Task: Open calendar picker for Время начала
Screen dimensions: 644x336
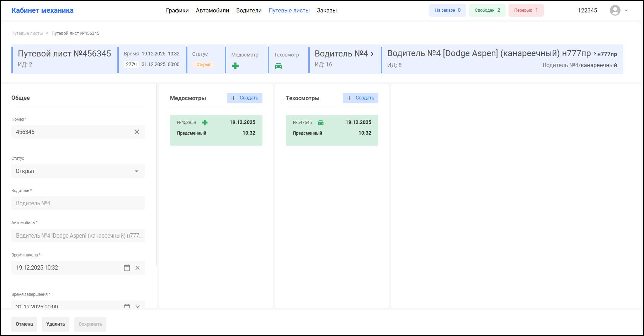Action: [127, 268]
